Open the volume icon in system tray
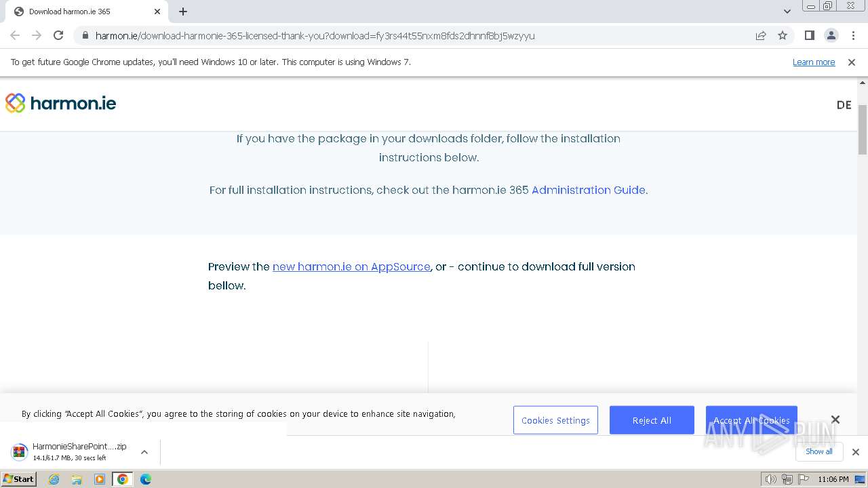 point(771,479)
